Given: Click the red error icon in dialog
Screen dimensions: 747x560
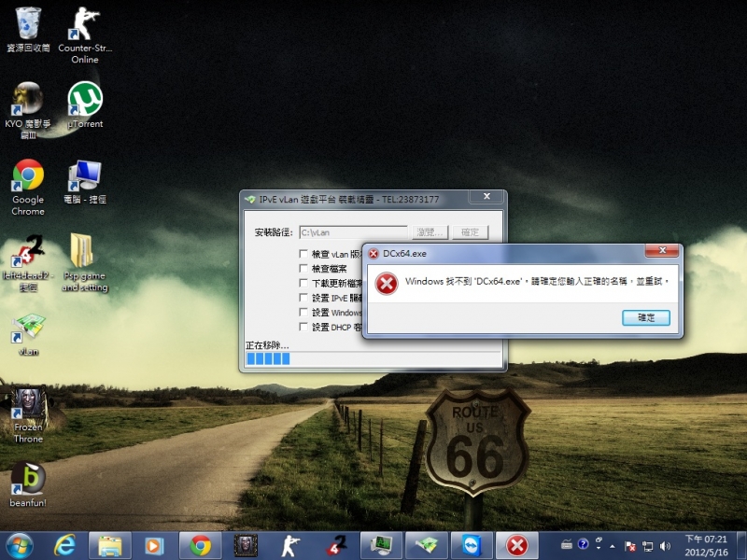Looking at the screenshot, I should coord(387,284).
